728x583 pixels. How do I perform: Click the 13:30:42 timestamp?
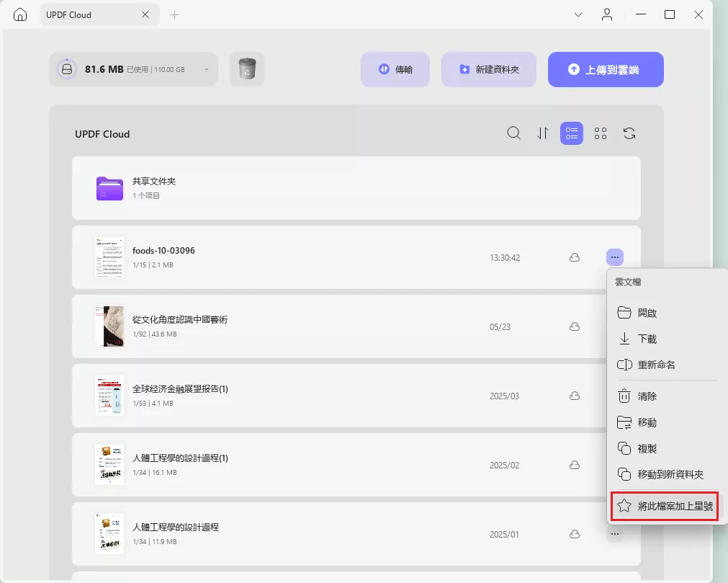(505, 257)
